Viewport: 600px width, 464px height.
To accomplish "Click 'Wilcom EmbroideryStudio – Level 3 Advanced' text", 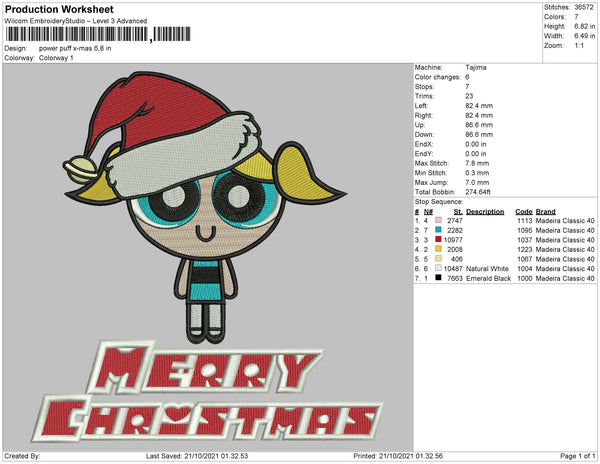I will (76, 21).
